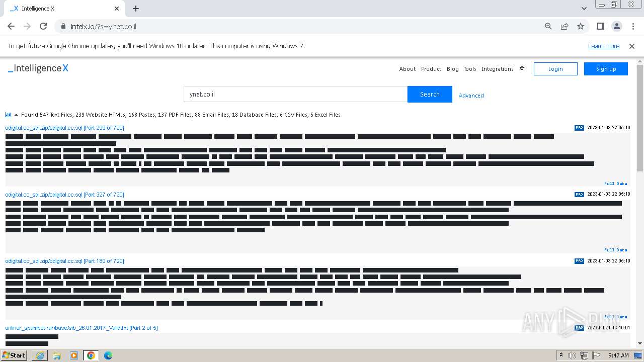Click the ynet.co.il search field
Viewport: 644px width, 362px height.
point(295,94)
